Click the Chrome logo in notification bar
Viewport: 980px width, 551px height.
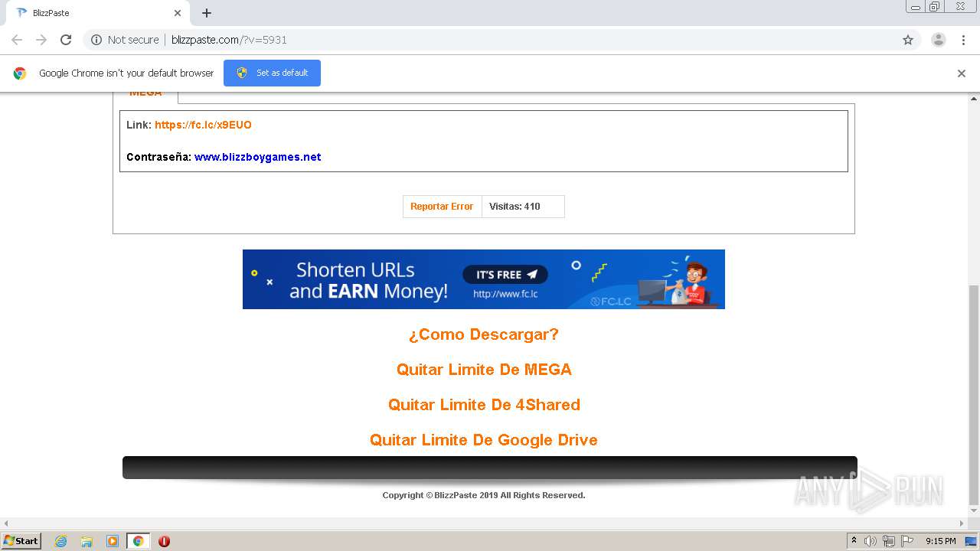tap(20, 73)
